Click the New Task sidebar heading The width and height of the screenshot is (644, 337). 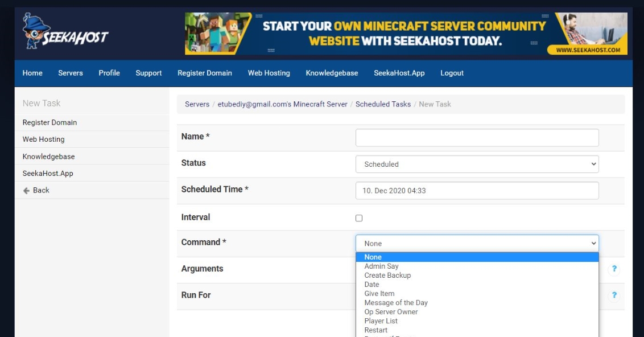tap(42, 103)
